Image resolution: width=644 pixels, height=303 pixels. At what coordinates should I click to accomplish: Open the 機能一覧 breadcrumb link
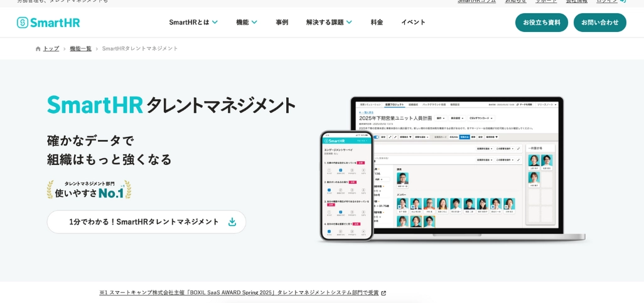click(x=80, y=48)
